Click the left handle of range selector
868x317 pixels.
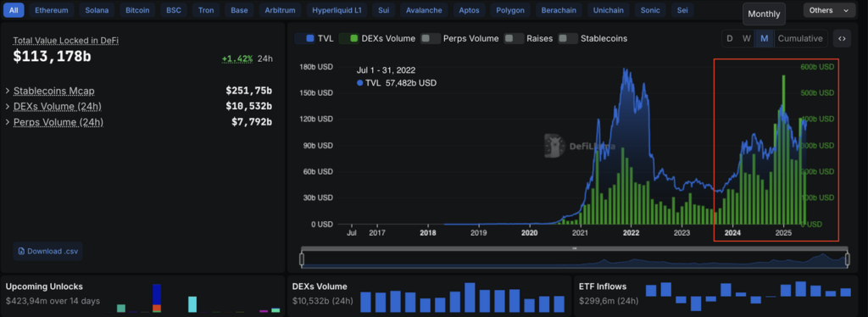[302, 259]
